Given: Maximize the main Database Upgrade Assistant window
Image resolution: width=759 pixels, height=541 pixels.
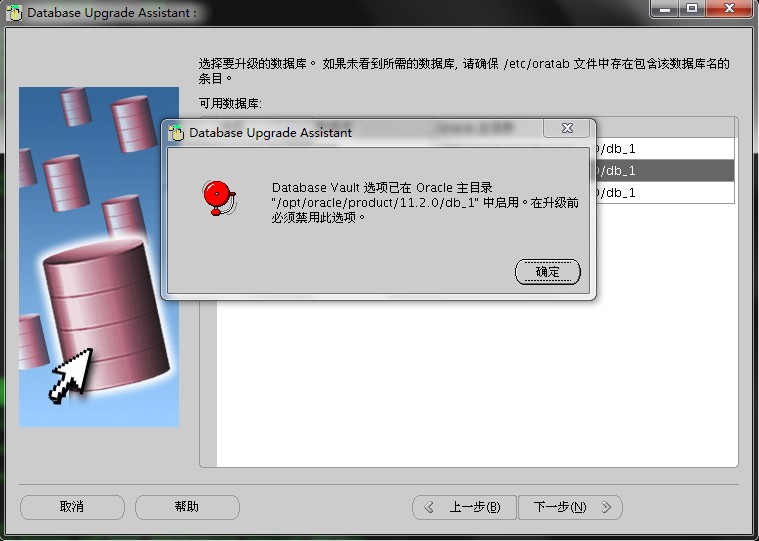Looking at the screenshot, I should click(x=692, y=9).
